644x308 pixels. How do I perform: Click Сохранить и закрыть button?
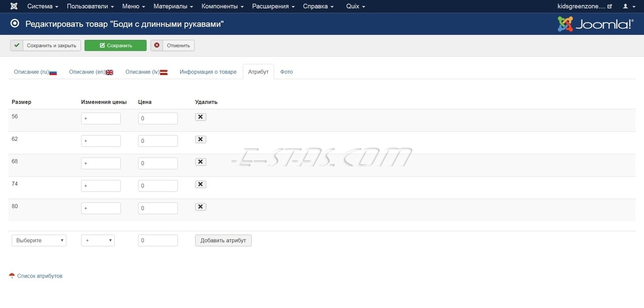(x=46, y=45)
